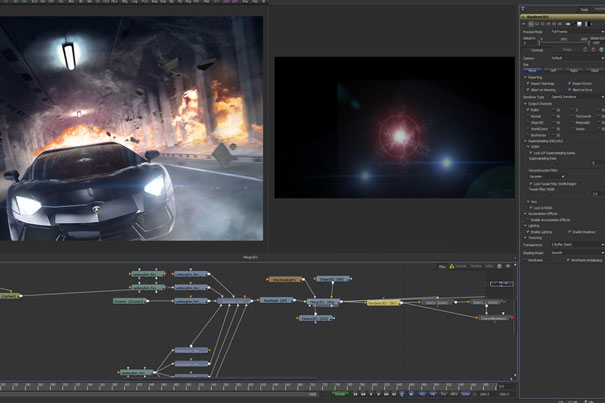Click the yellow icon beside the Image tab

pos(586,50)
